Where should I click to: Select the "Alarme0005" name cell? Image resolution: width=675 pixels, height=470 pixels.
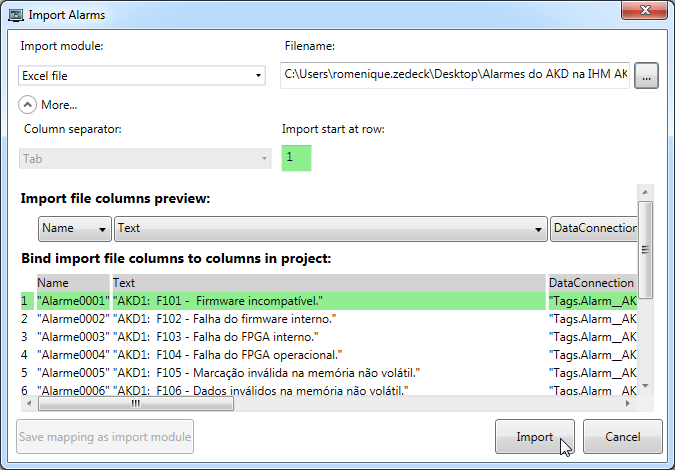click(73, 373)
